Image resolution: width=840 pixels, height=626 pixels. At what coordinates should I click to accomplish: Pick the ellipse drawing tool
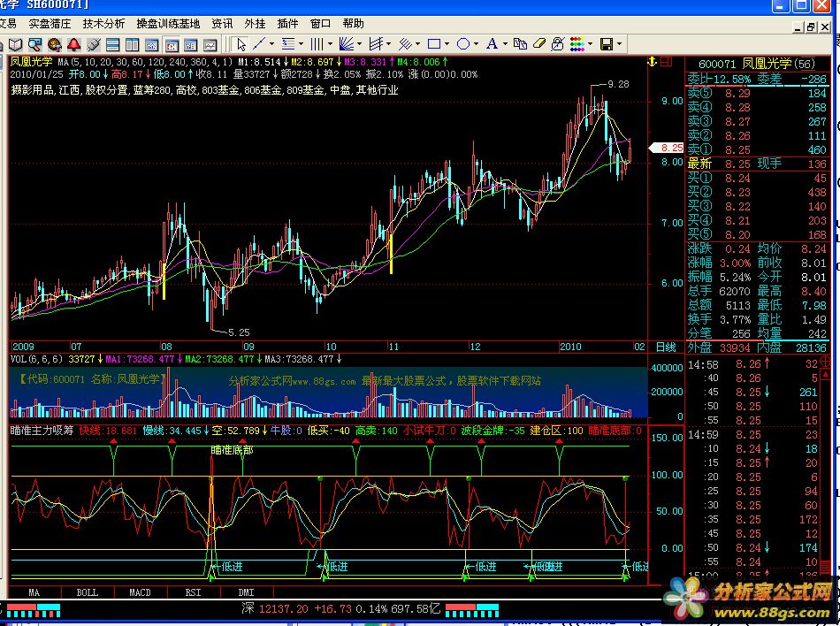point(462,44)
